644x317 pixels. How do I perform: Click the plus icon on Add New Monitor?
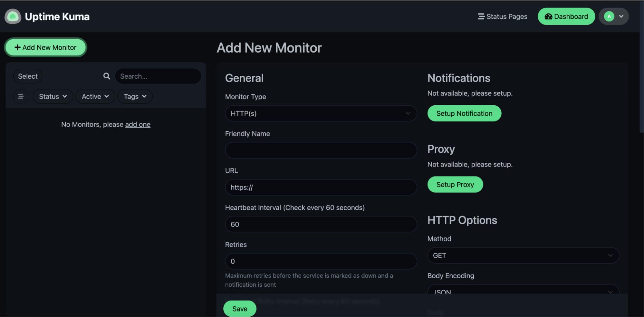[17, 47]
